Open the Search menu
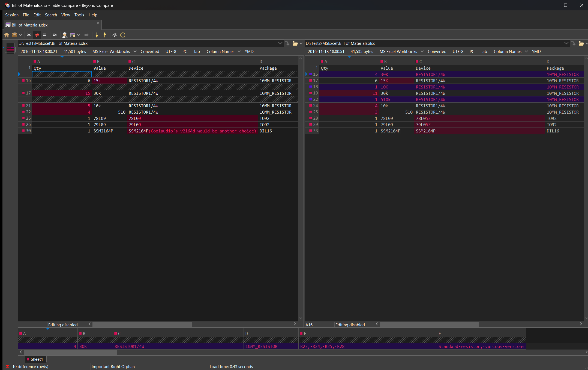The height and width of the screenshot is (370, 588). click(x=51, y=15)
